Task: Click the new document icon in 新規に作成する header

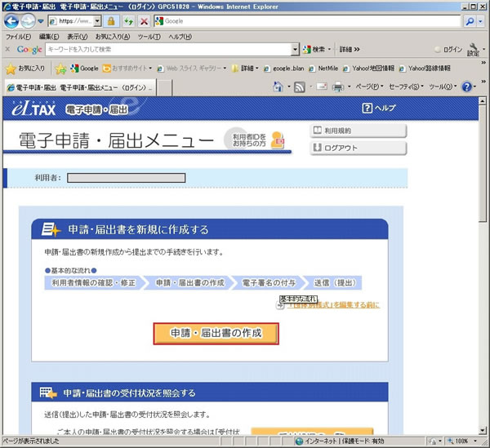Action: pos(51,229)
